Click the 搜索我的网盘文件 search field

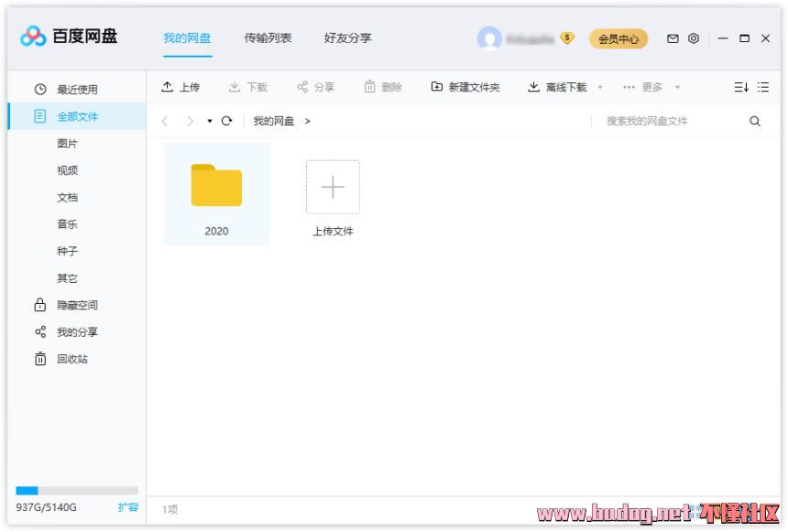[x=669, y=121]
